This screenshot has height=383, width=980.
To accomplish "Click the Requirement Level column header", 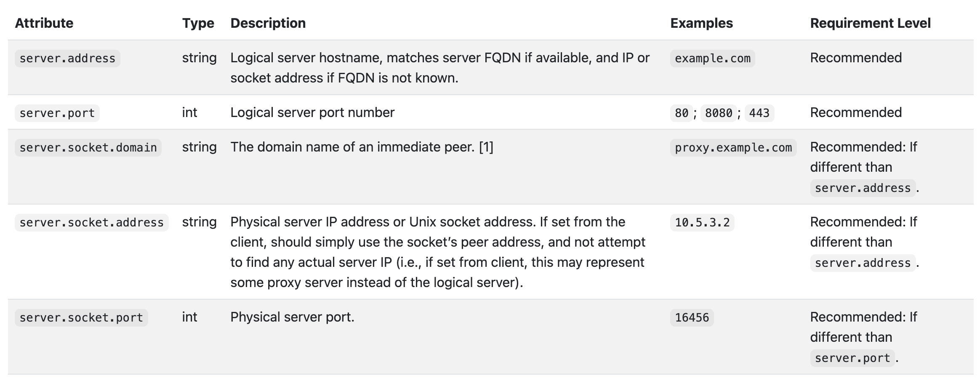I will [x=871, y=23].
